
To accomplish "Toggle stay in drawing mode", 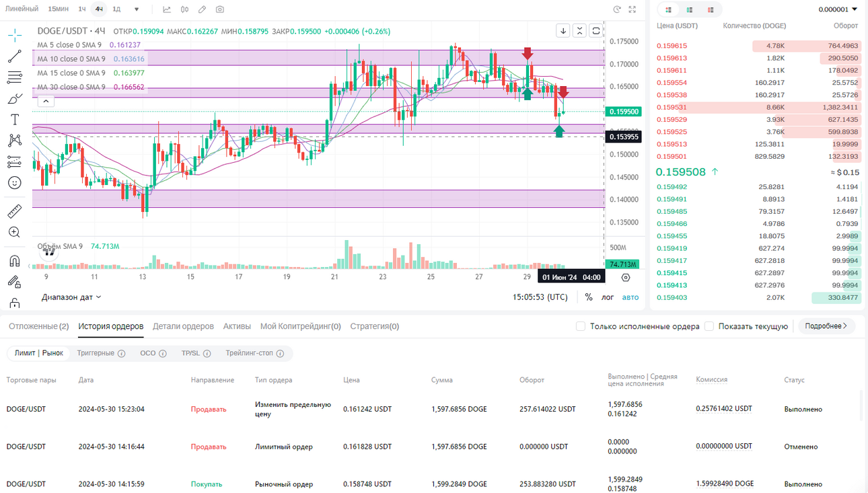I will (14, 282).
